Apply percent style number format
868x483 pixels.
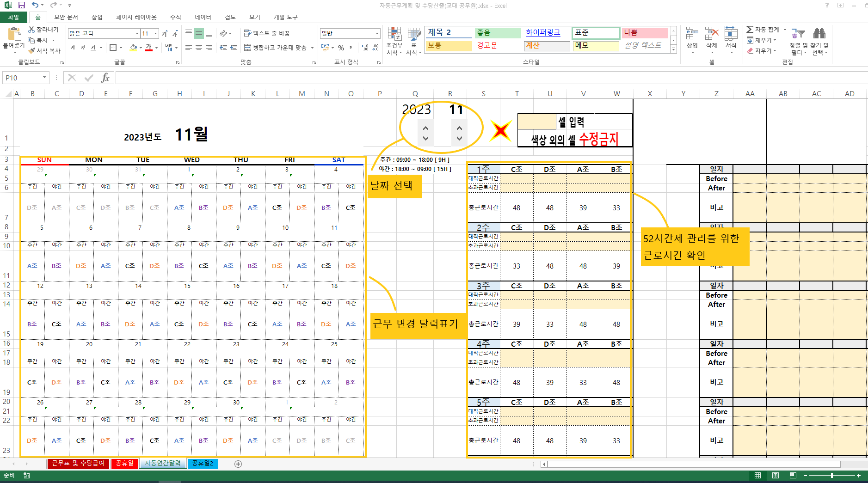pos(341,48)
